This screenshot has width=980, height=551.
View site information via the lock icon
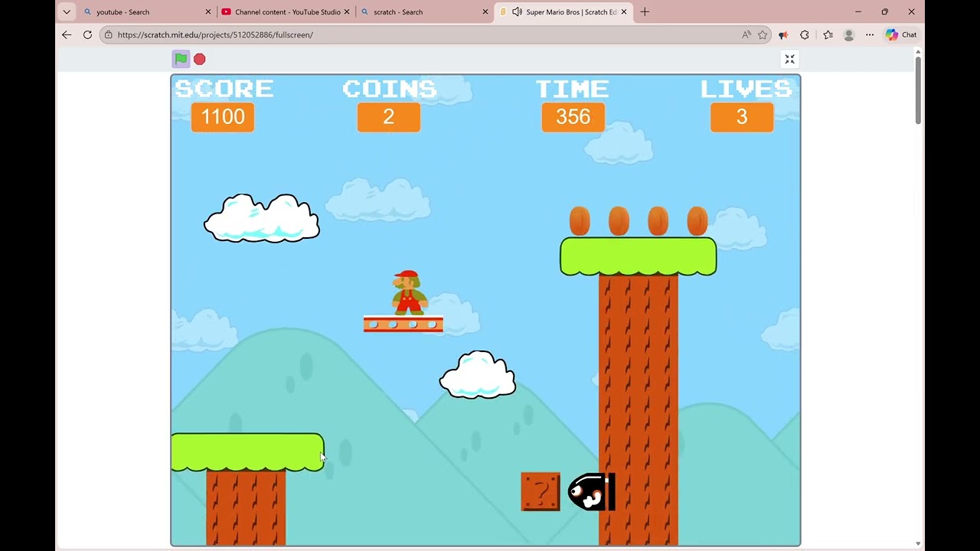tap(109, 34)
